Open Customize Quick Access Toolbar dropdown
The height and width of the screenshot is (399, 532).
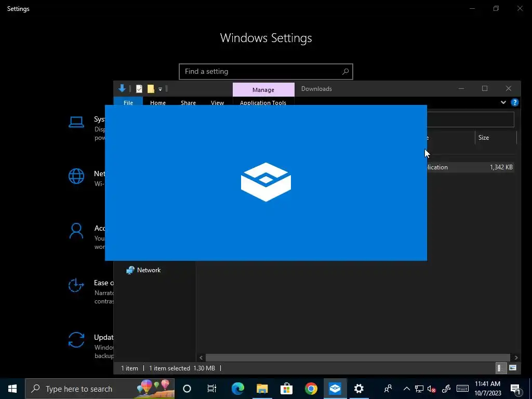pyautogui.click(x=160, y=89)
